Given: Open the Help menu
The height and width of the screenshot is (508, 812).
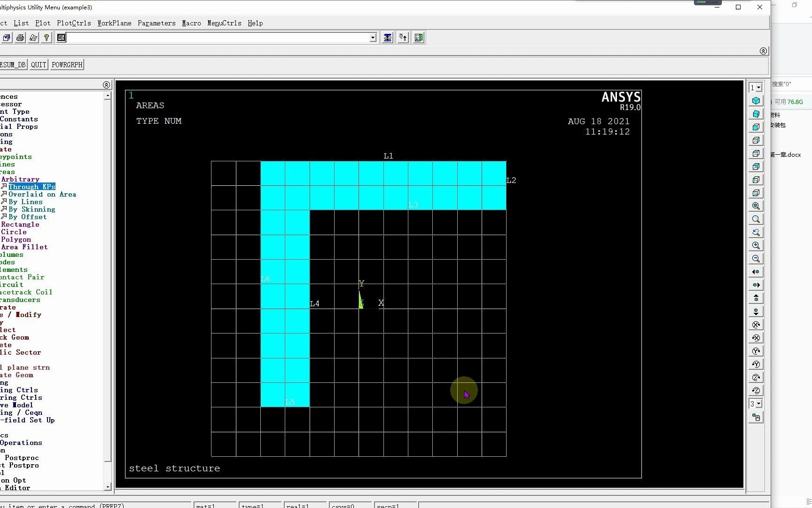Looking at the screenshot, I should [x=255, y=23].
